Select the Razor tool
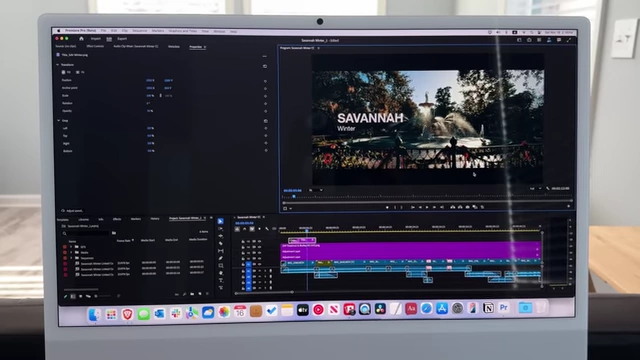Viewport: 640px width, 360px height. click(221, 243)
